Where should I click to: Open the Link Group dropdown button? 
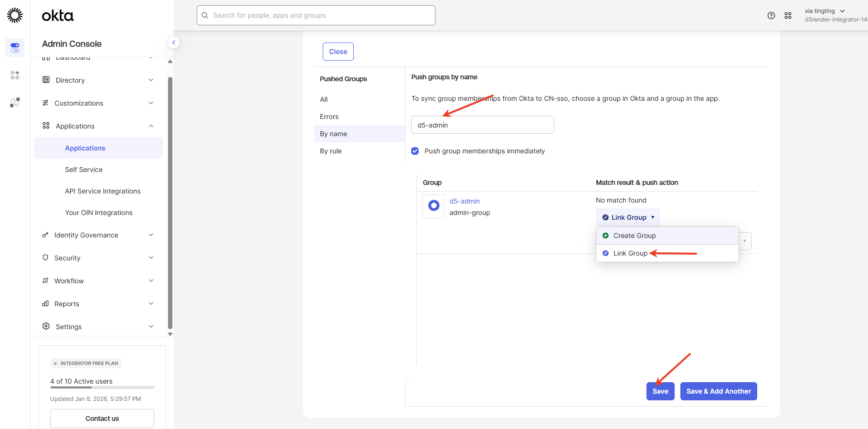point(628,217)
